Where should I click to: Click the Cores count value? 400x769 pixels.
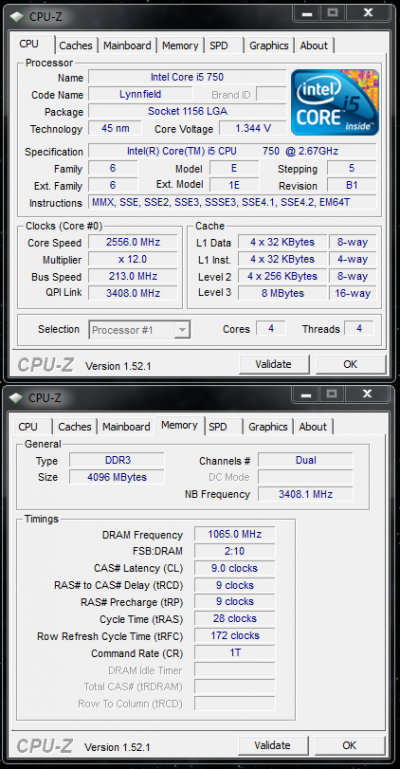pyautogui.click(x=271, y=329)
